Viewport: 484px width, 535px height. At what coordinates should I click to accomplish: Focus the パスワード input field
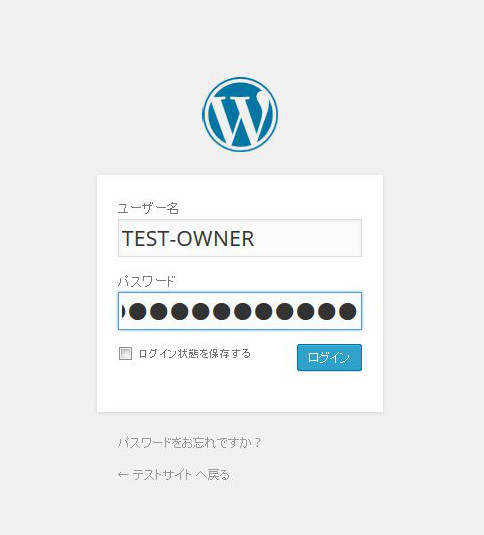(240, 311)
